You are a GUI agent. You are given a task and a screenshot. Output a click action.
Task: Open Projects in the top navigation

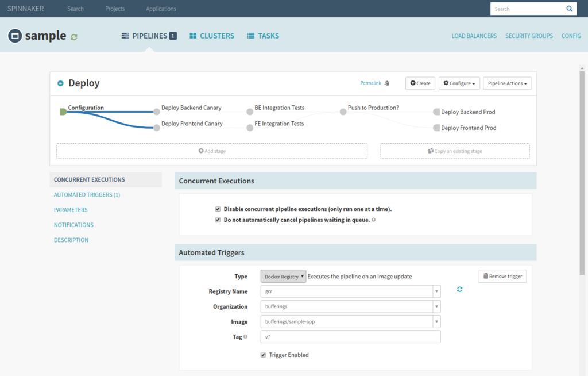pos(115,9)
